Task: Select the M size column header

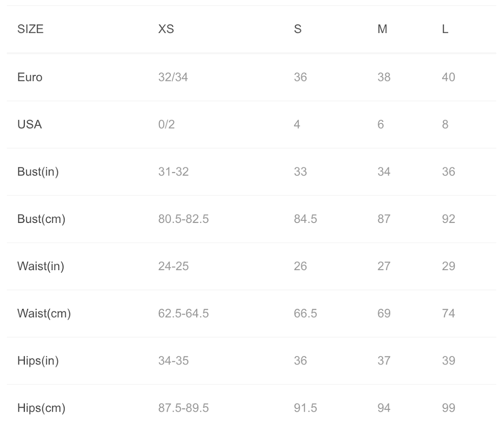Action: click(x=382, y=29)
